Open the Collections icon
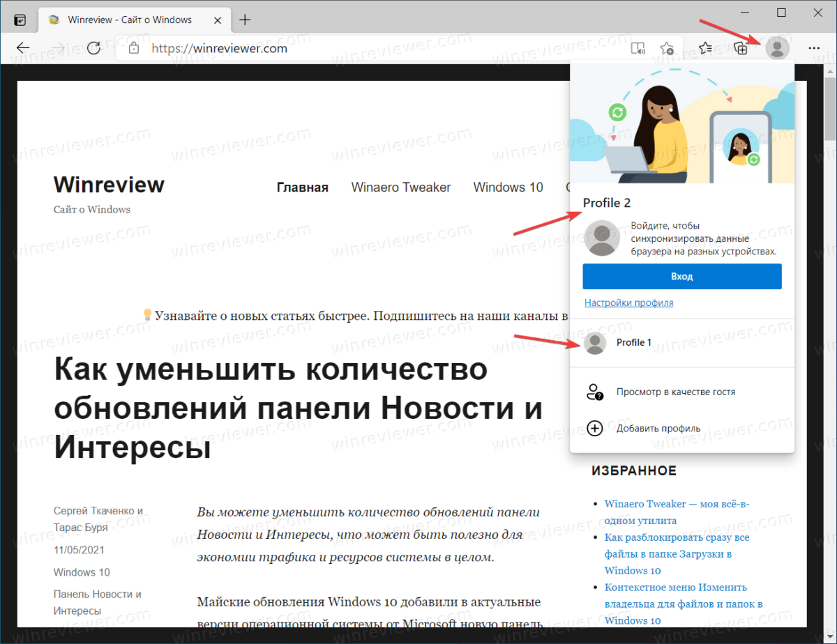 pos(741,47)
